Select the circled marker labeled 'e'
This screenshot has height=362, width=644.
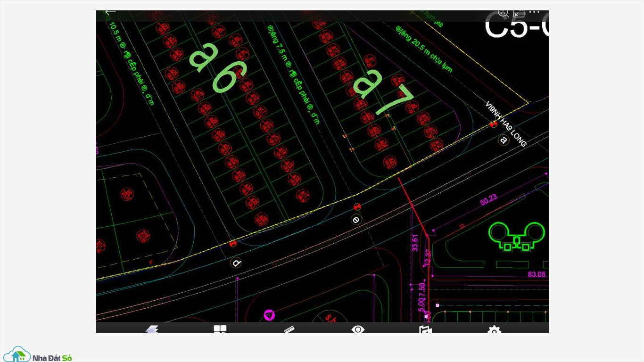pos(356,219)
